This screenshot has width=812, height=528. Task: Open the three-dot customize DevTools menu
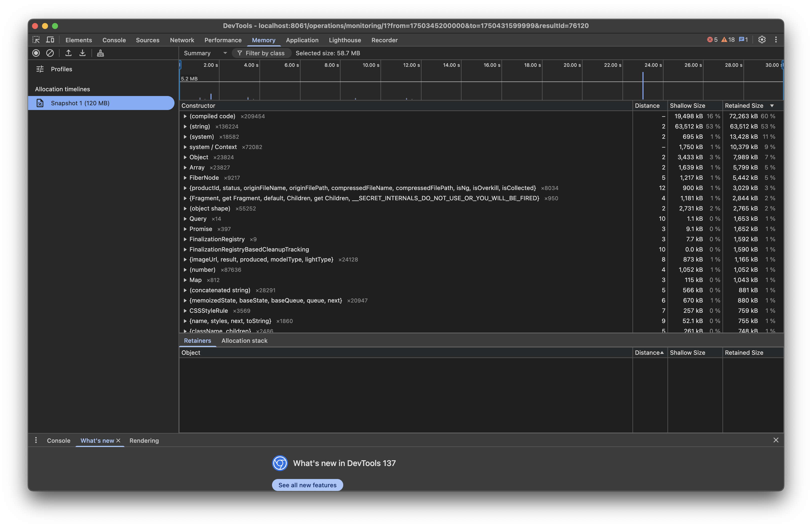click(775, 39)
